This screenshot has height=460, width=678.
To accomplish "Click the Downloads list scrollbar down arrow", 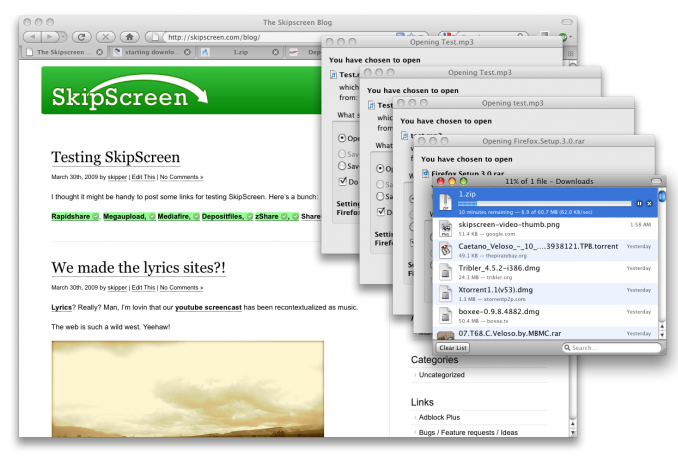I will [662, 335].
